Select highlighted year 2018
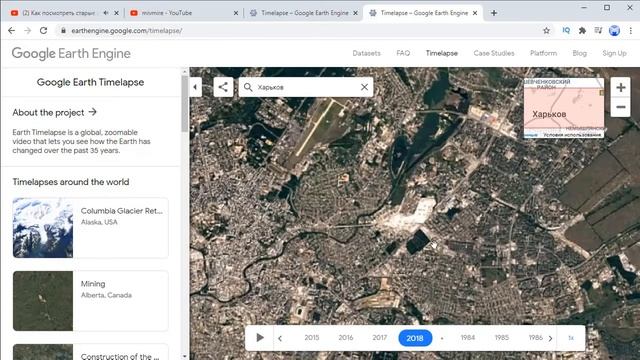 pyautogui.click(x=415, y=338)
